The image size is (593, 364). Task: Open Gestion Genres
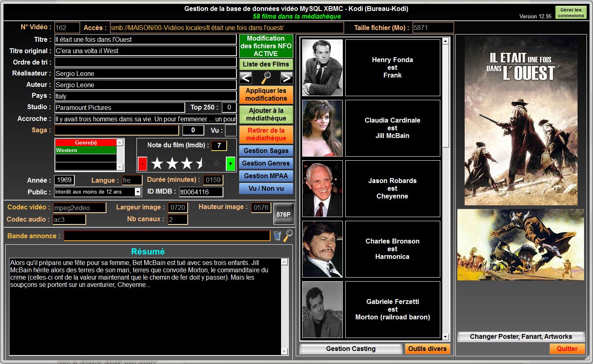pyautogui.click(x=266, y=164)
